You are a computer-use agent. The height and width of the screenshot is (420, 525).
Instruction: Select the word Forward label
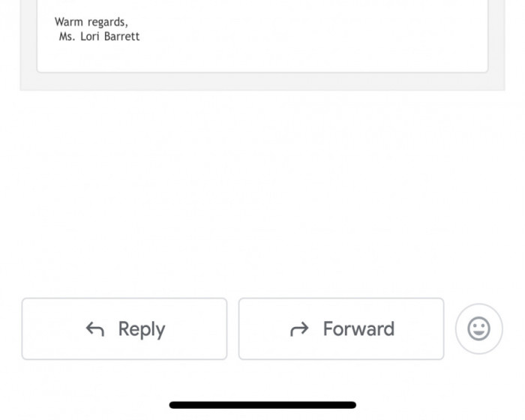pyautogui.click(x=358, y=328)
